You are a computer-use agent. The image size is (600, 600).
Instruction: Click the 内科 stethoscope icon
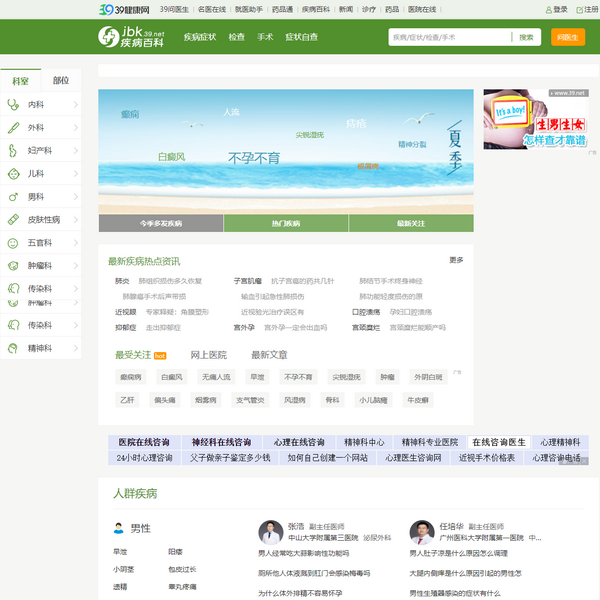(13, 104)
